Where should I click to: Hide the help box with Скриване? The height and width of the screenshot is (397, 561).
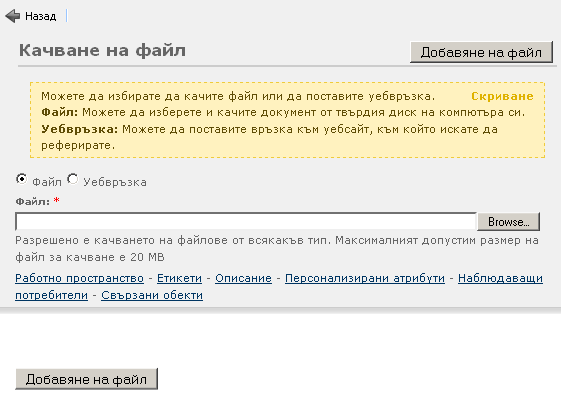[502, 96]
